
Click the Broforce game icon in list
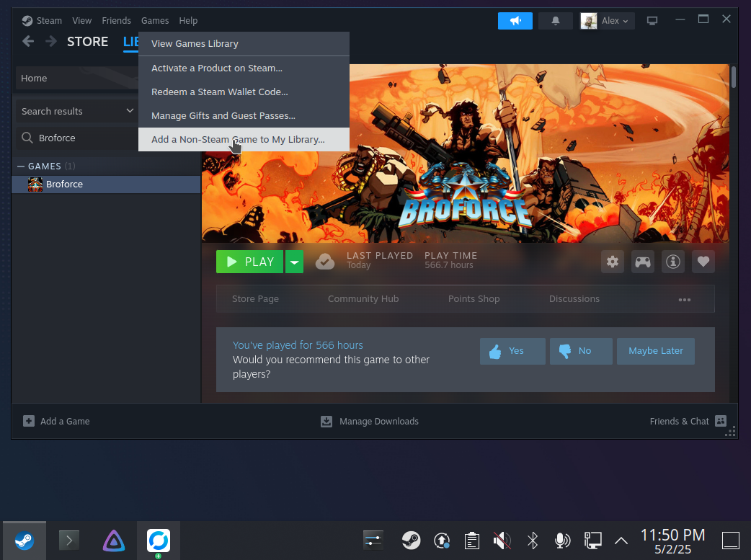pyautogui.click(x=35, y=185)
